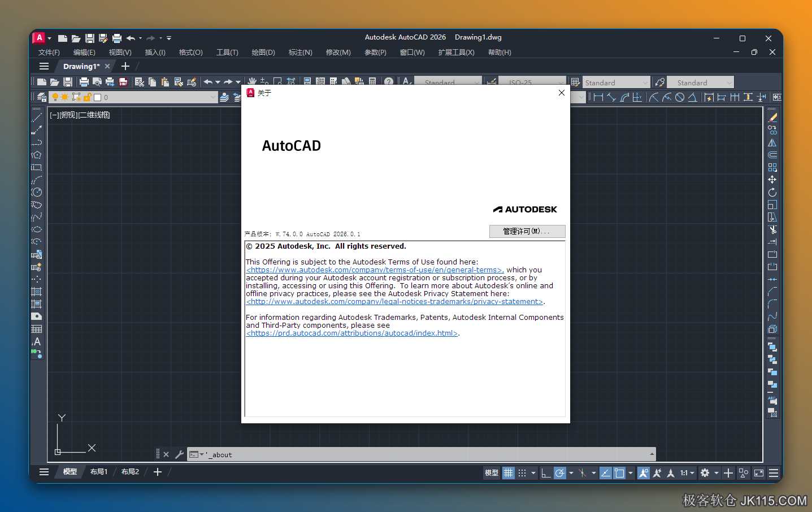Viewport: 812px width, 512px height.
Task: Select the Erase tool in modify toolbar
Action: [772, 118]
